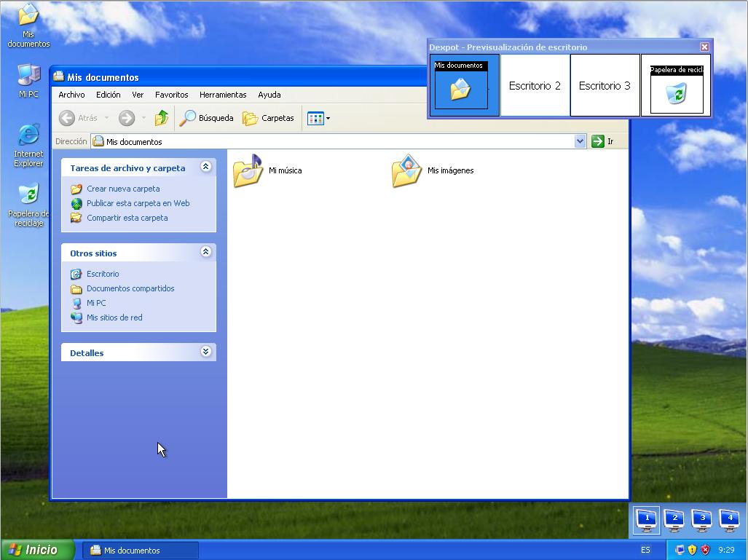Screen dimensions: 748x560
Task: Open Papelera de reciclaje desktop icon
Action: [28, 204]
